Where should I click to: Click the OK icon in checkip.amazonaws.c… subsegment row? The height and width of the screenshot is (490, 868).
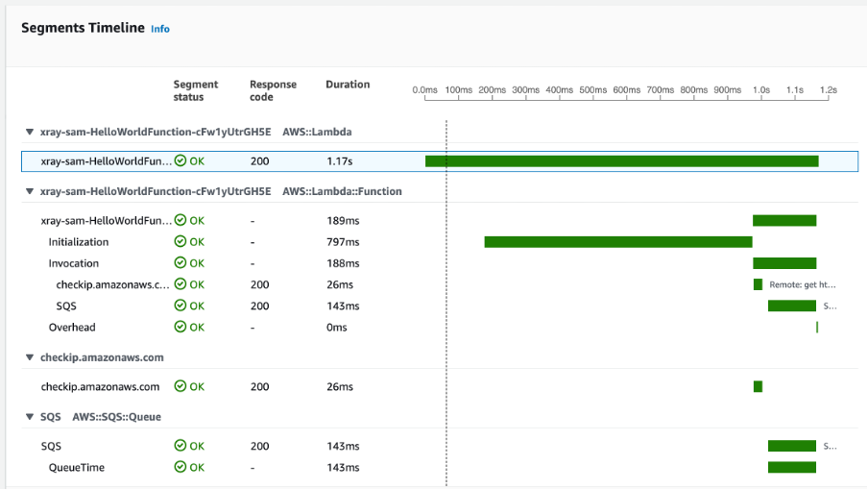click(x=181, y=284)
